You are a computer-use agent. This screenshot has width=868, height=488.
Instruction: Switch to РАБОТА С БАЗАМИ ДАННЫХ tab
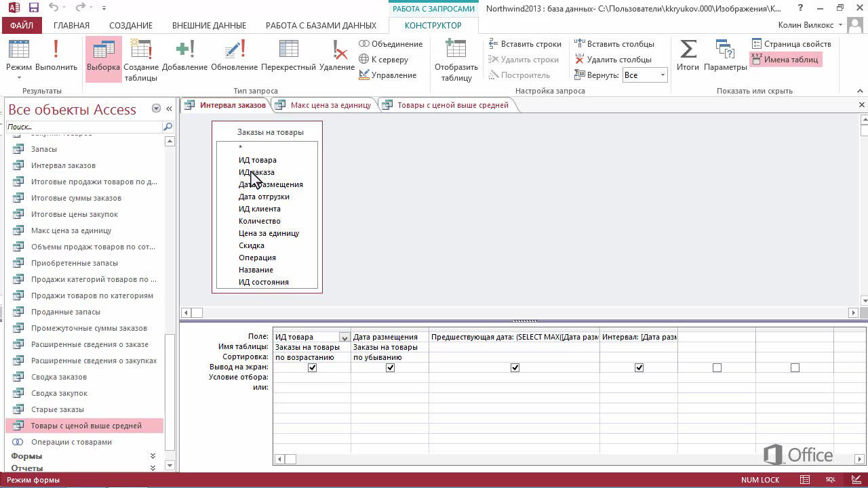(321, 25)
